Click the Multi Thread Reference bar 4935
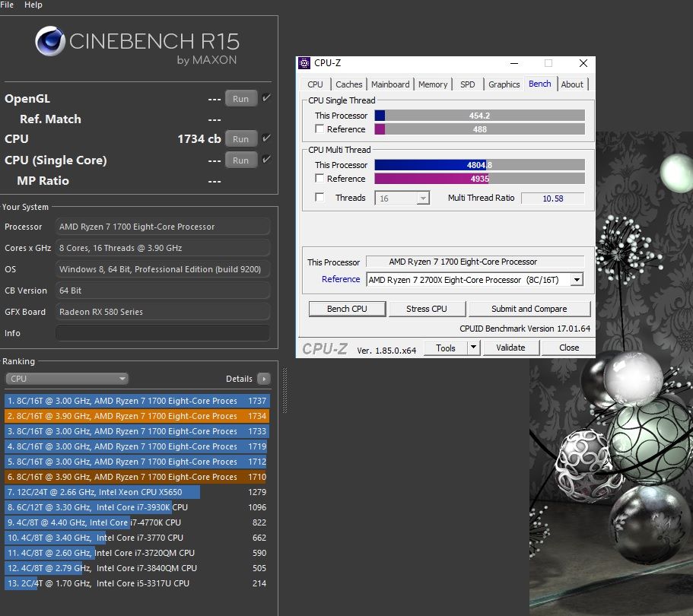Image resolution: width=693 pixels, height=616 pixels. point(479,179)
